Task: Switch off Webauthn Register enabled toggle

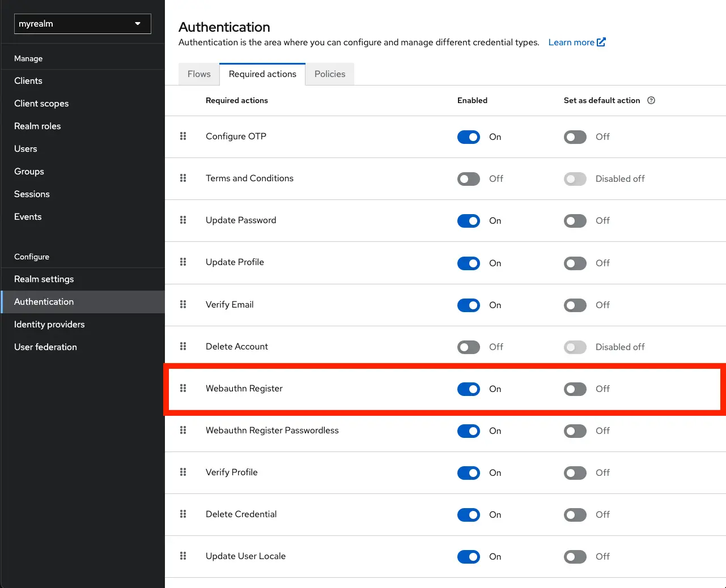Action: coord(469,389)
